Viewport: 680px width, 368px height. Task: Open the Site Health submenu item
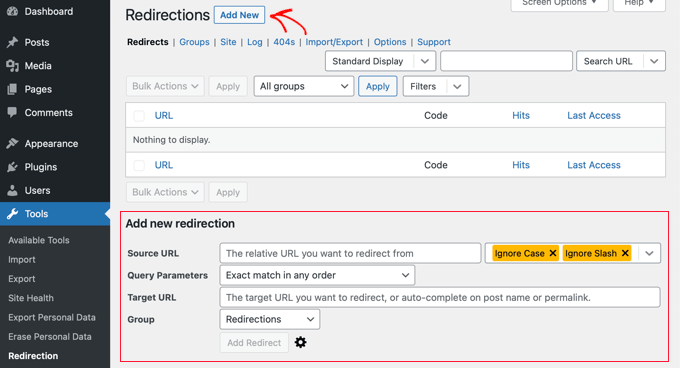pyautogui.click(x=31, y=298)
